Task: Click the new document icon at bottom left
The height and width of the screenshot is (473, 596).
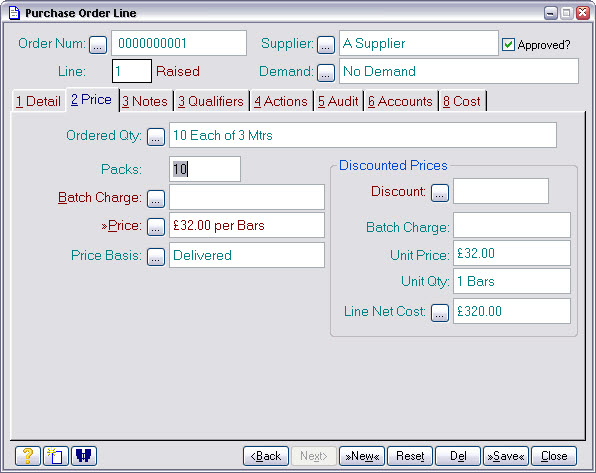Action: (56, 456)
